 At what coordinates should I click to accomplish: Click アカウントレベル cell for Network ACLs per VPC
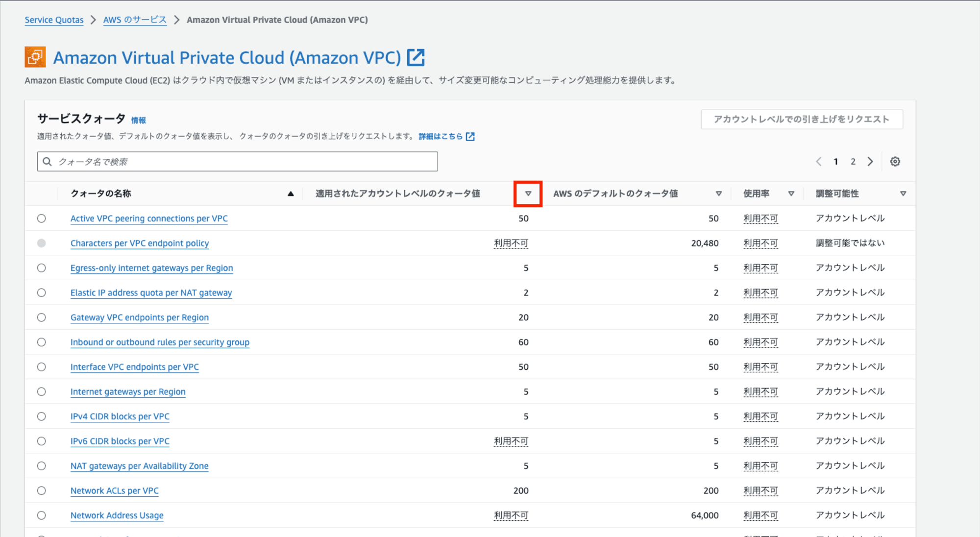point(850,490)
